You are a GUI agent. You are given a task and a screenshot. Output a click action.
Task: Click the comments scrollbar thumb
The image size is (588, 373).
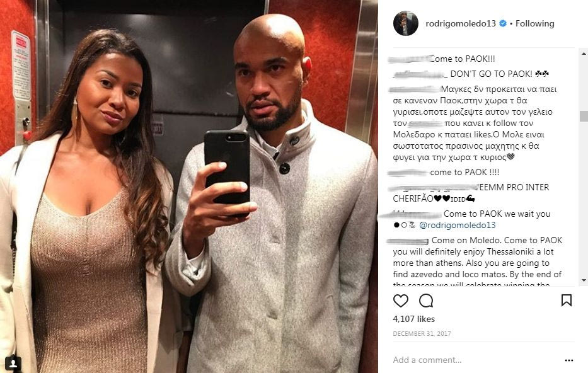584,116
